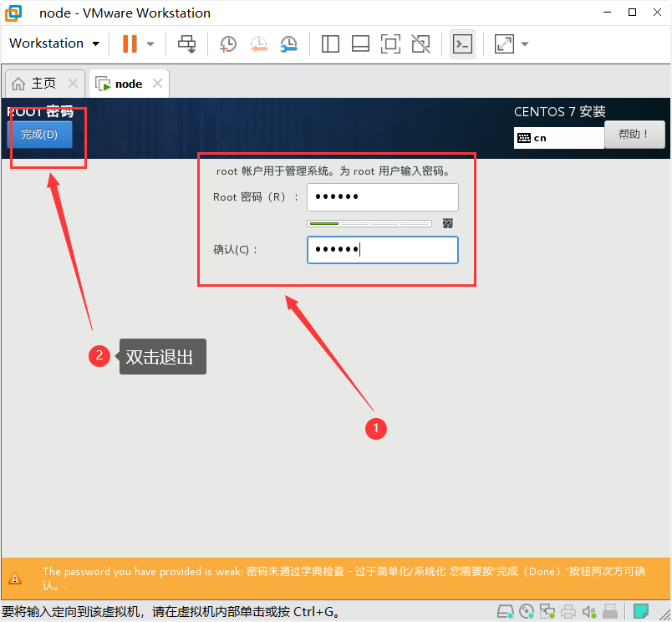Maximize the VMware Workstation window

click(x=632, y=13)
